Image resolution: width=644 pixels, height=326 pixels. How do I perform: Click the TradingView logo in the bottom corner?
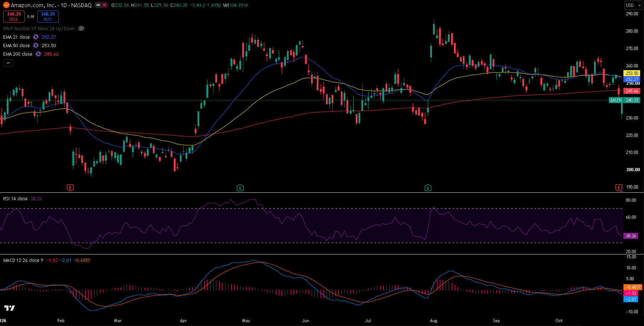pyautogui.click(x=10, y=308)
